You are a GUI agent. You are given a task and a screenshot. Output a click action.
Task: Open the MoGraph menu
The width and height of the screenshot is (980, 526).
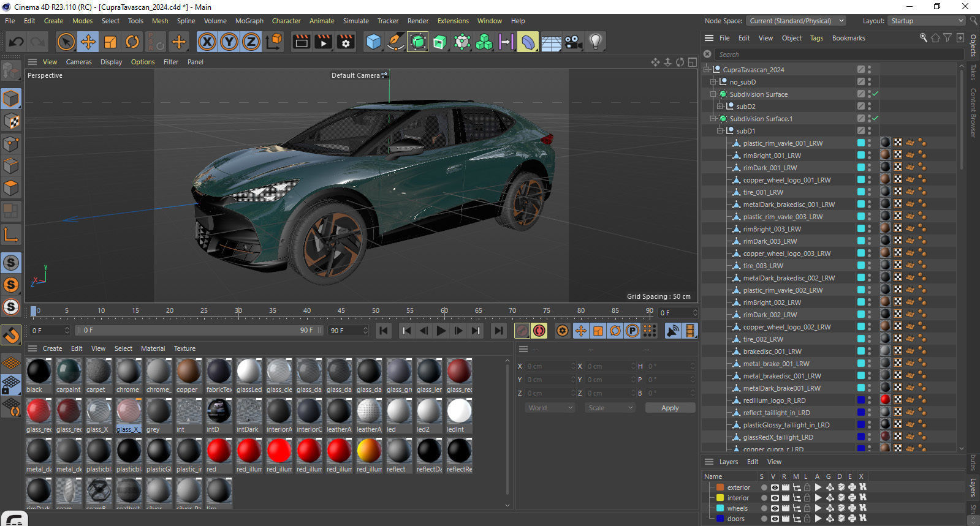249,21
